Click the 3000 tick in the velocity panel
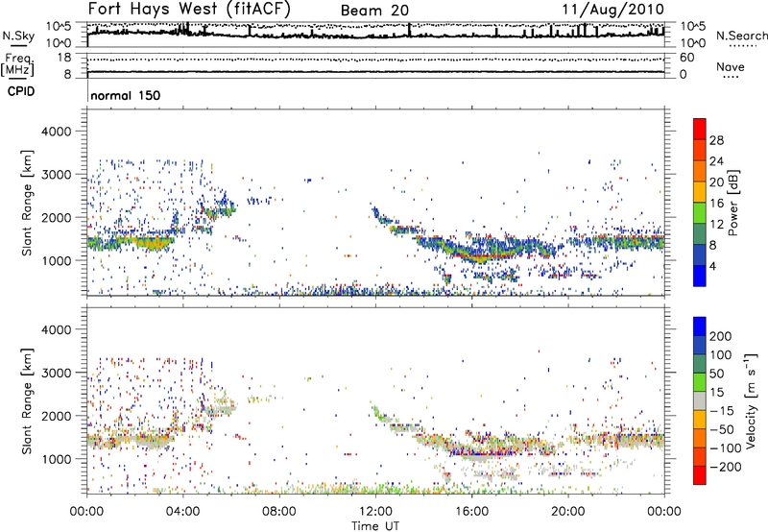Image resolution: width=768 pixels, height=532 pixels. tap(57, 373)
